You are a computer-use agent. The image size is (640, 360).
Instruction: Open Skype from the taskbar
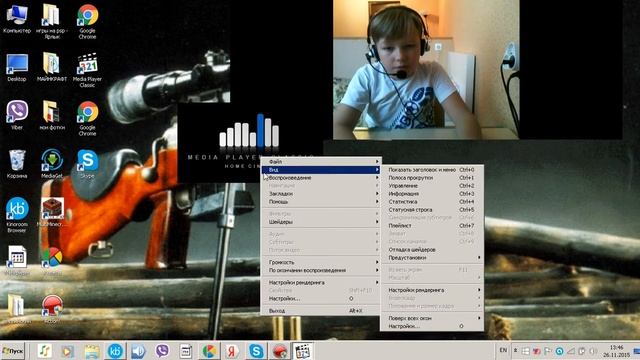[256, 351]
